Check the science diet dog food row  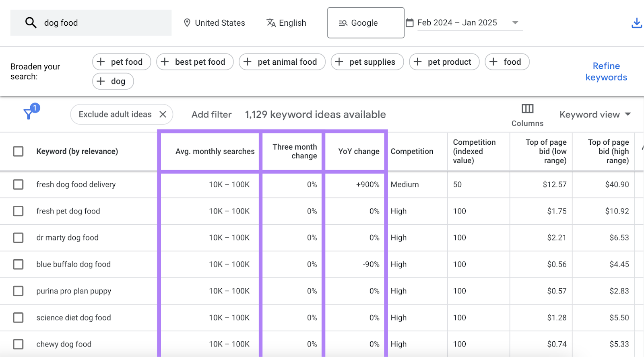[x=18, y=318]
